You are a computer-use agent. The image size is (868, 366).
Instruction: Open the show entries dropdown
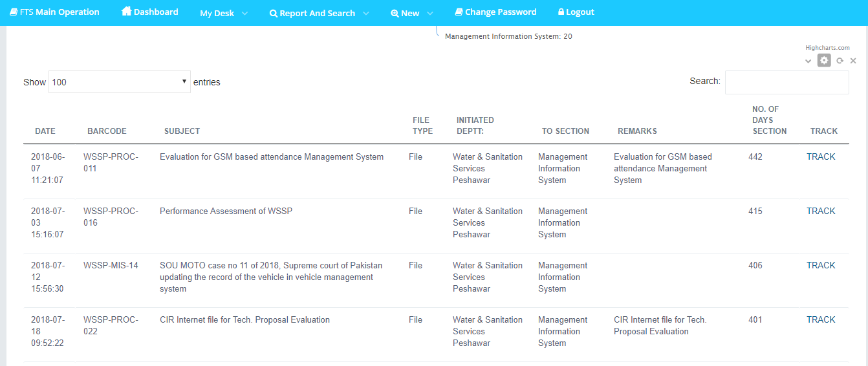click(120, 82)
